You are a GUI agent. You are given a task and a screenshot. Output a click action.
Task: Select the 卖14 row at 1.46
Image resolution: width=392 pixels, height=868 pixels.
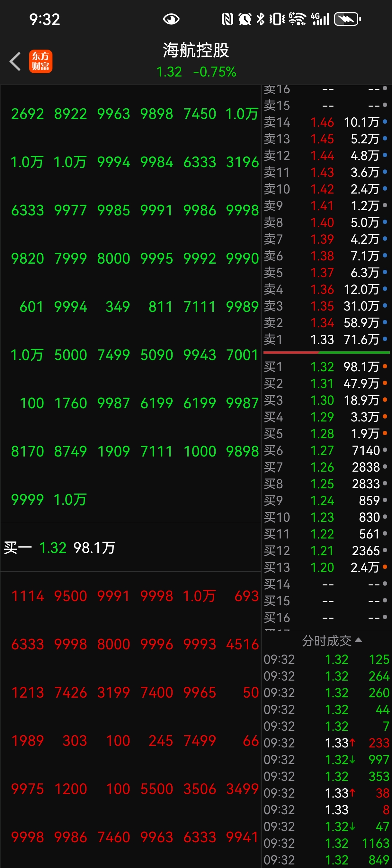pos(326,122)
